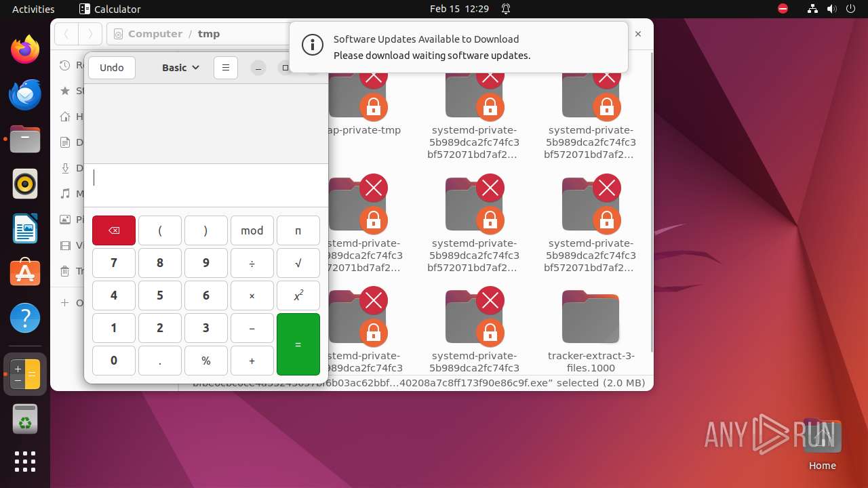Image resolution: width=868 pixels, height=488 pixels.
Task: Click the number 0 key
Action: tap(114, 361)
